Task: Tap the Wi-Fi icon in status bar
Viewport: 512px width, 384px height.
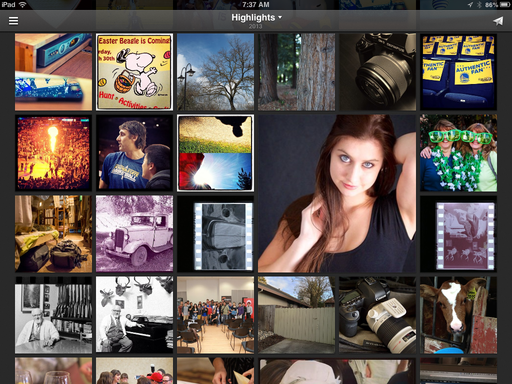Action: pyautogui.click(x=22, y=4)
